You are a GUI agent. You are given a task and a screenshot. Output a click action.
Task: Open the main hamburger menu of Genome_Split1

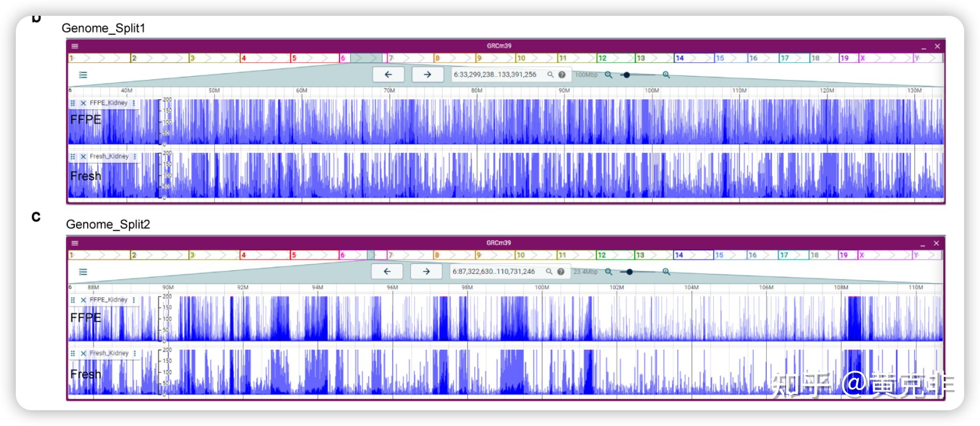pyautogui.click(x=75, y=46)
